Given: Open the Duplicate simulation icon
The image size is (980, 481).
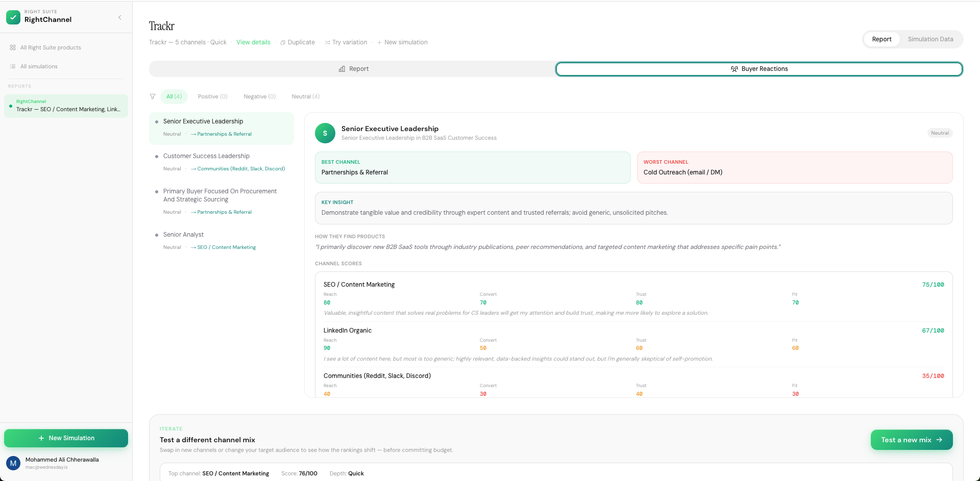Looking at the screenshot, I should click(282, 42).
